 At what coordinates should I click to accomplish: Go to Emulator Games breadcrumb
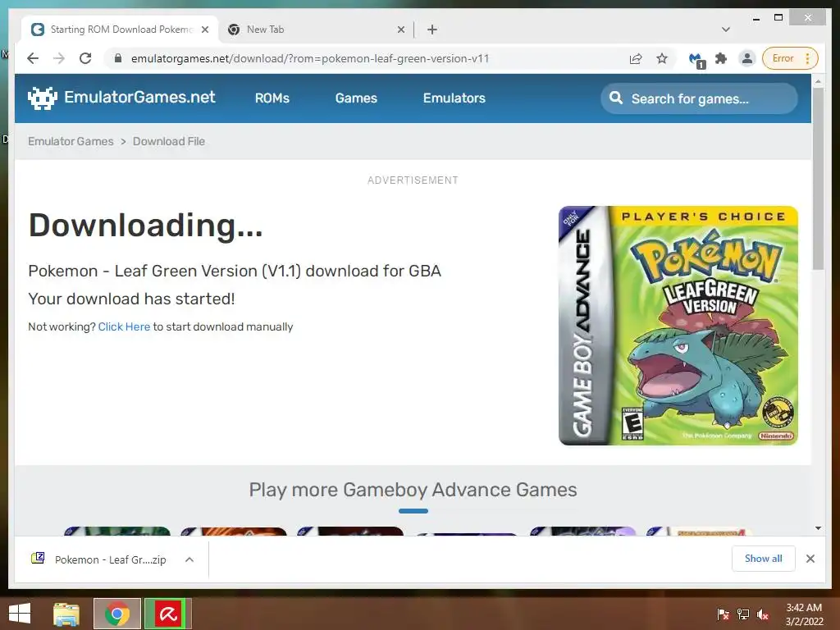pos(71,141)
